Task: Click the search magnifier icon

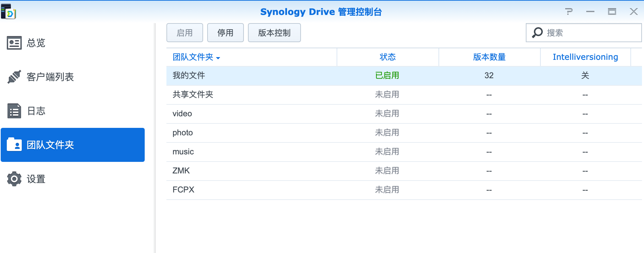Action: (537, 33)
